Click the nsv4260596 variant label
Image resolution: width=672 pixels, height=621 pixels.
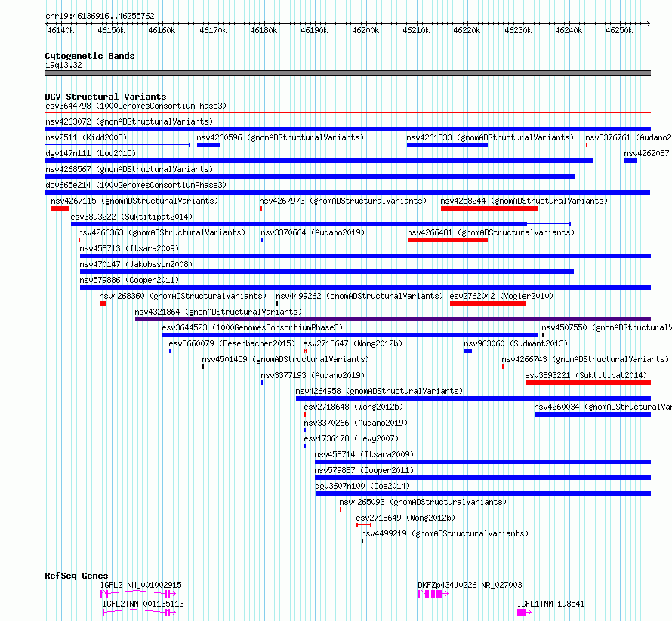click(x=280, y=137)
